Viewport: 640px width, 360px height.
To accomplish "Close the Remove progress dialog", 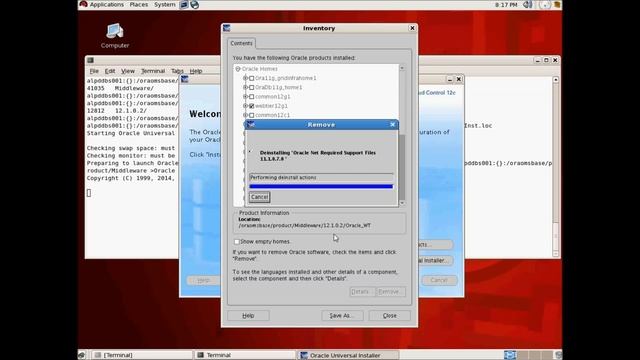I will [393, 124].
